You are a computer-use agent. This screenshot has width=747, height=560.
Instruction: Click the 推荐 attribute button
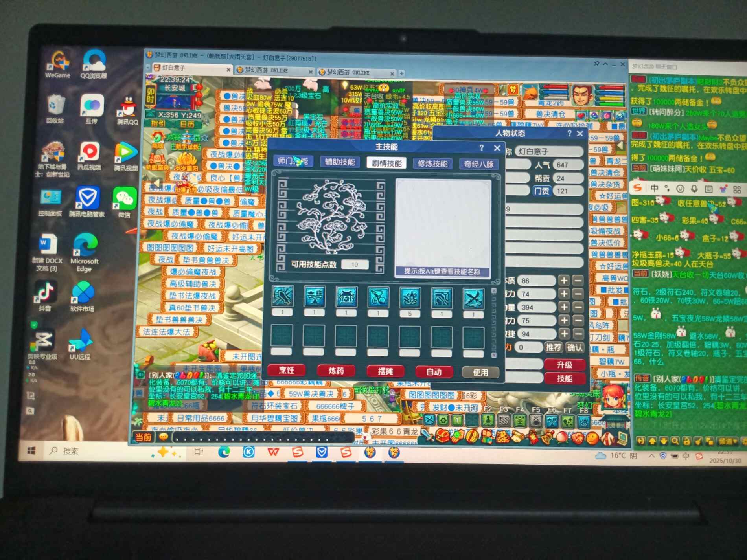[x=554, y=347]
